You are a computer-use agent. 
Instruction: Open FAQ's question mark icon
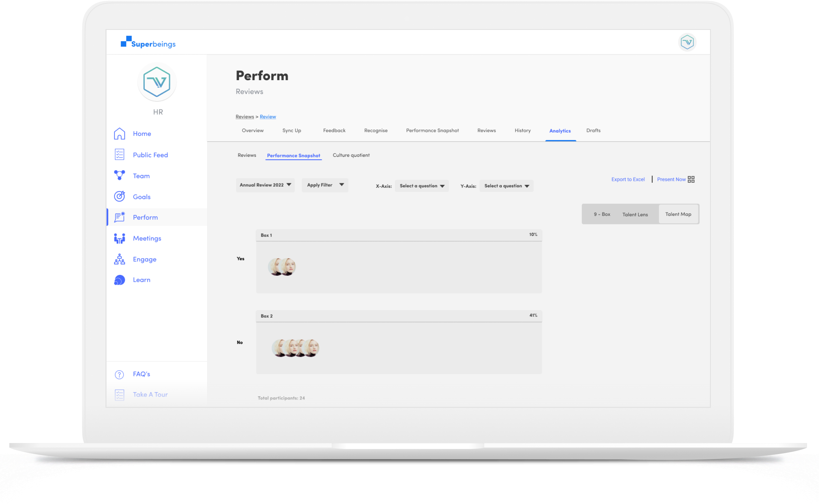click(119, 374)
